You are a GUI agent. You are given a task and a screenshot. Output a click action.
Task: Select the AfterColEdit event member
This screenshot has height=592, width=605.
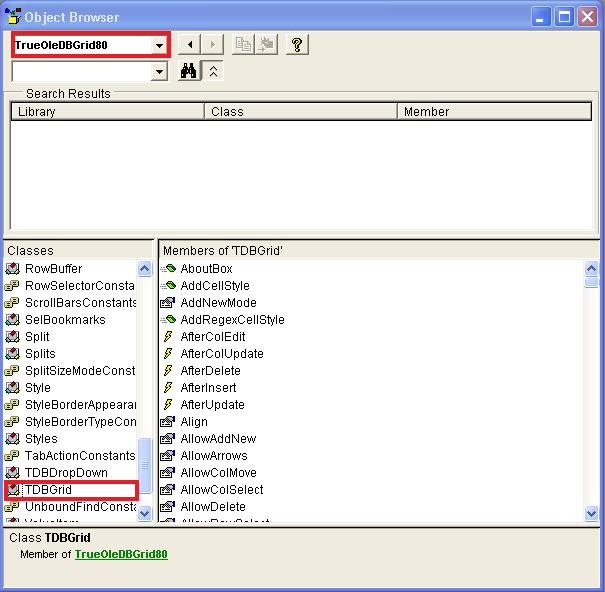point(212,337)
